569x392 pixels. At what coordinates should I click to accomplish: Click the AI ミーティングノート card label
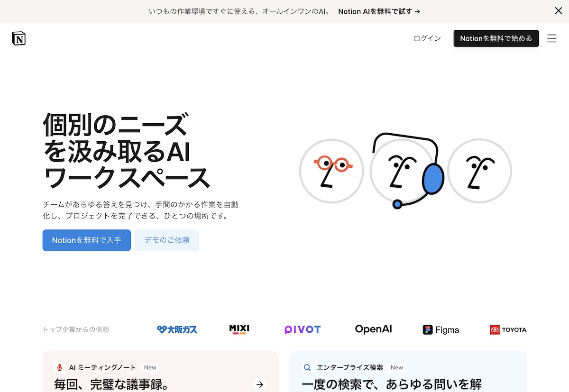coord(102,367)
